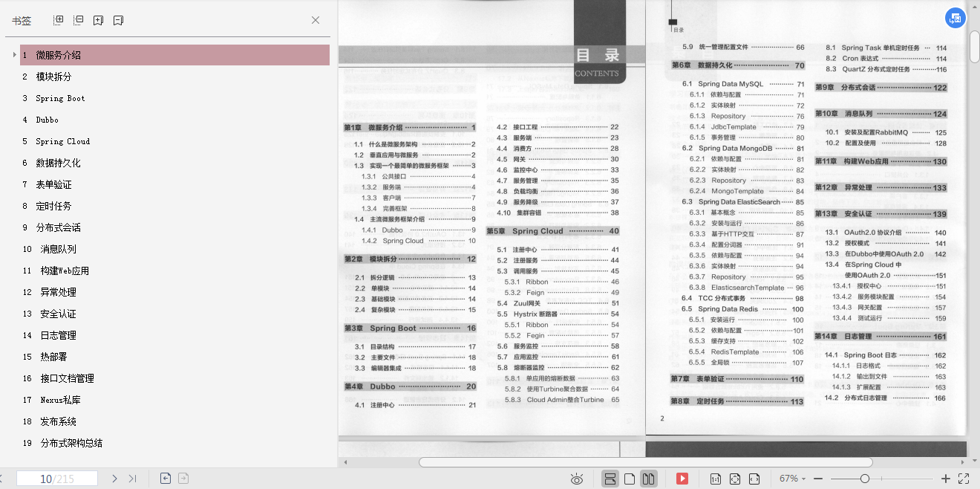
Task: Select bookmark 1 微服务介绍
Action: pos(174,55)
